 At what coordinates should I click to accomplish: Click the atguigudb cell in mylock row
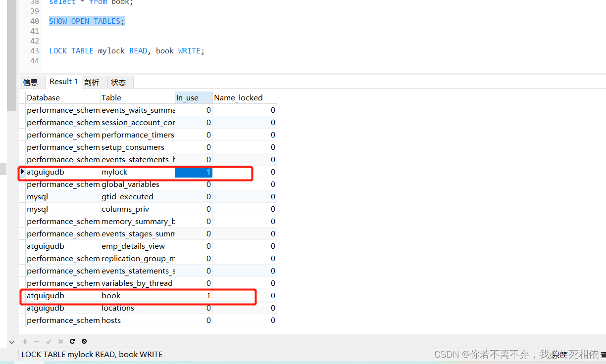tap(63, 172)
